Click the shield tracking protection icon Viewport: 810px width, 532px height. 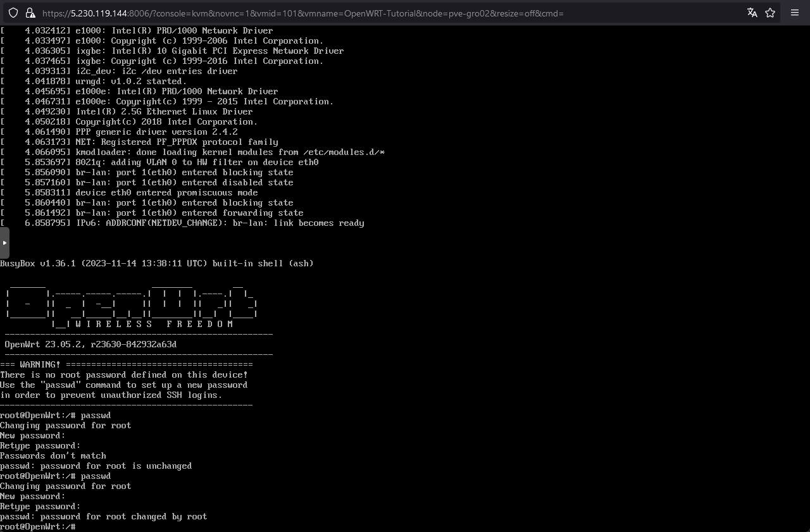pyautogui.click(x=13, y=13)
